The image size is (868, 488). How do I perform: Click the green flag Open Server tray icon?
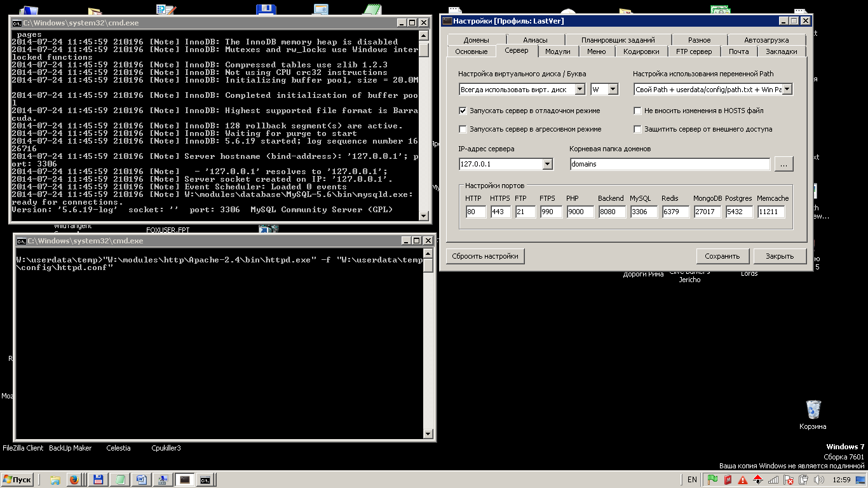[x=712, y=479]
